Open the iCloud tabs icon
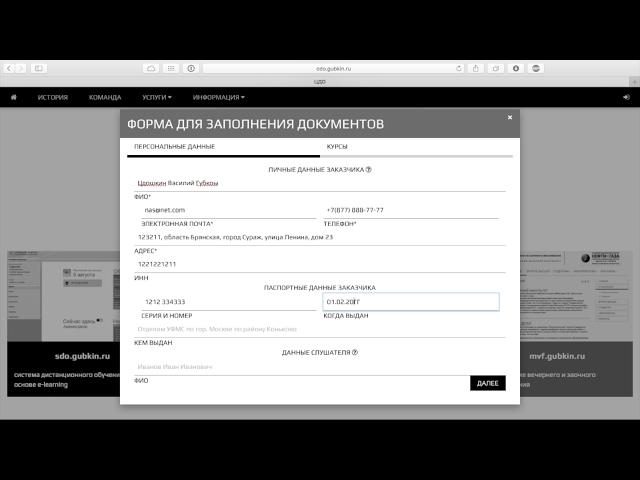 [151, 68]
